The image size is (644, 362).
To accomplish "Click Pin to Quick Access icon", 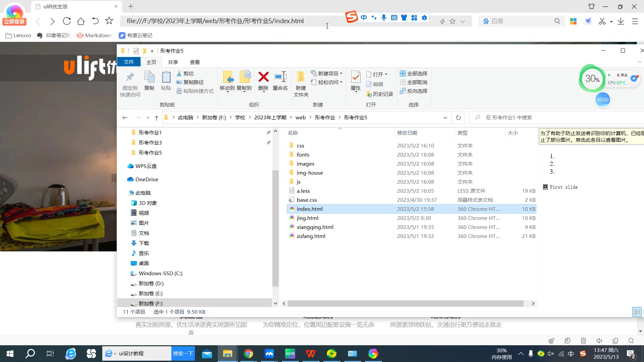I will click(130, 77).
